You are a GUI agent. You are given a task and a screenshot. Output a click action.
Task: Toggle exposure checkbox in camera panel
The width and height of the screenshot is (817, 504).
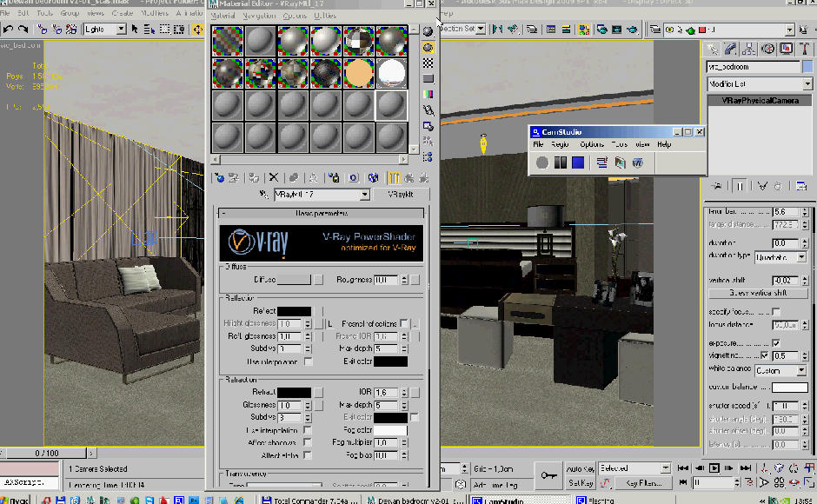(776, 343)
